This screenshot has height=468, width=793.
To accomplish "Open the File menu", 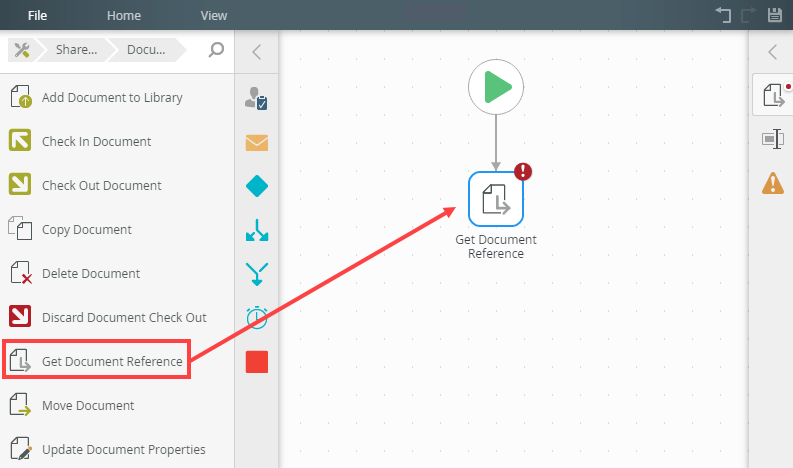I will click(37, 16).
